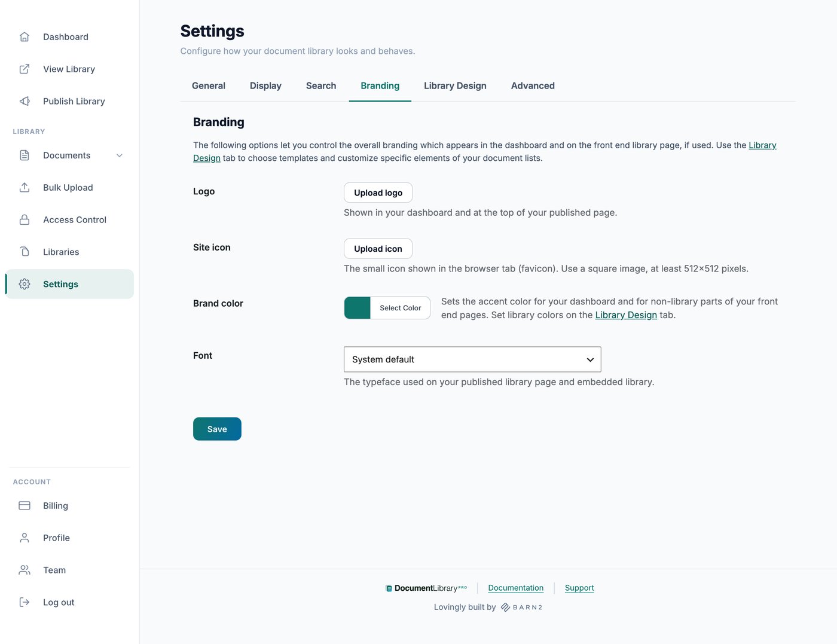Click the View Library external-link icon
Viewport: 837px width, 644px height.
pos(25,69)
